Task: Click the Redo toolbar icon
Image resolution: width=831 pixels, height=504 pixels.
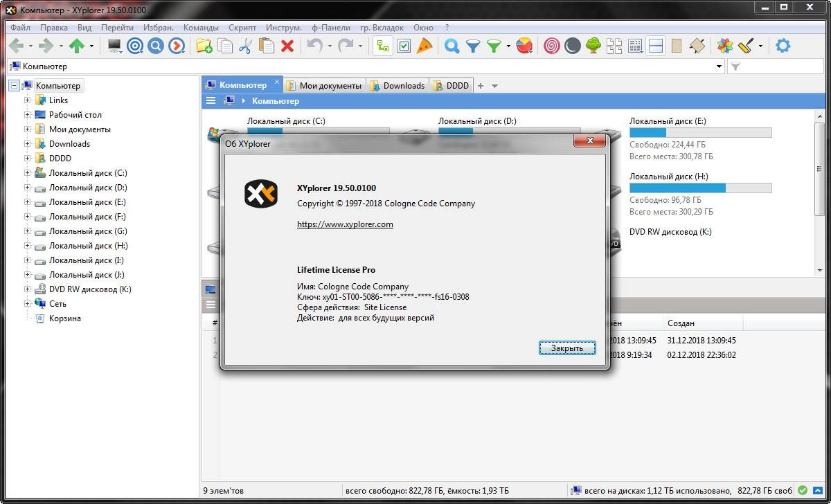Action: coord(346,46)
